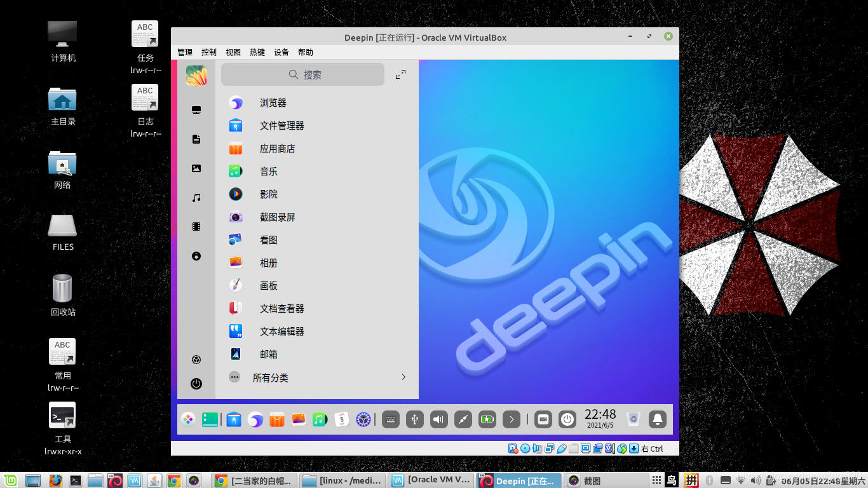Click the battery tray icon
Screen dimensions: 868x488
pyautogui.click(x=487, y=419)
